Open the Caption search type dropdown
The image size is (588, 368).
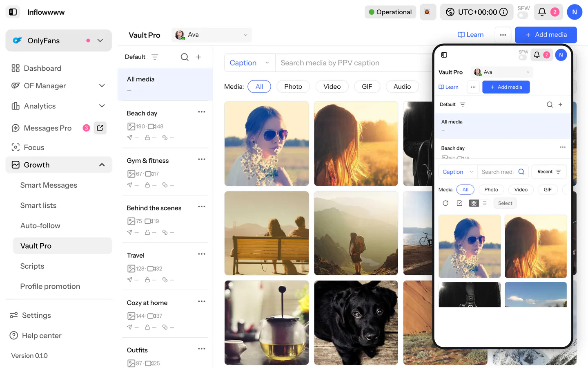[x=250, y=63]
